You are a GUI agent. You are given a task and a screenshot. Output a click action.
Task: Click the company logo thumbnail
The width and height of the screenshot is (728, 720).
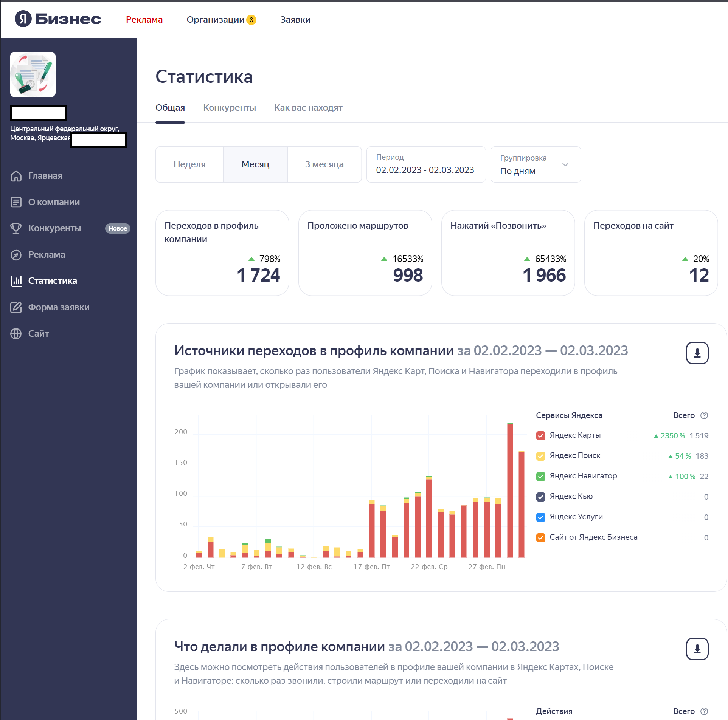33,74
